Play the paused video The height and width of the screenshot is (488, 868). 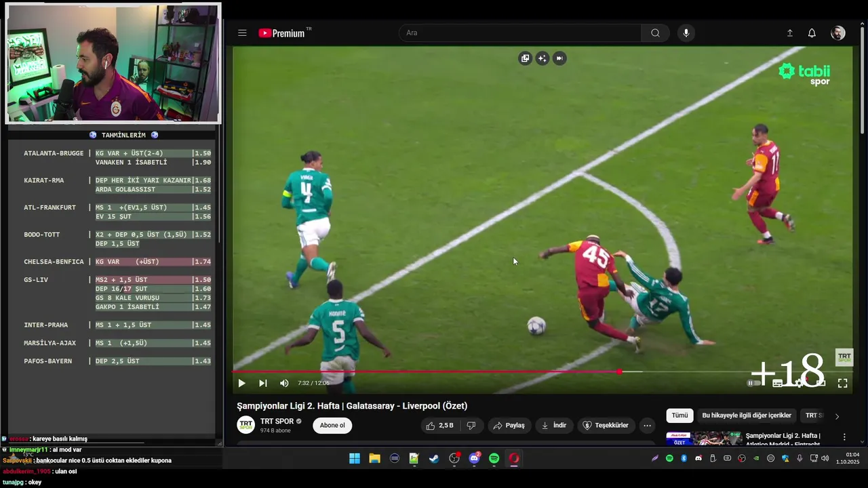pyautogui.click(x=241, y=383)
